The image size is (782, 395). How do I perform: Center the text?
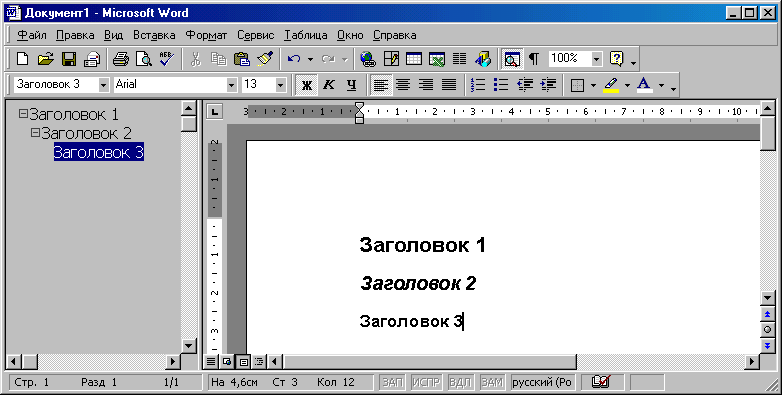[403, 85]
